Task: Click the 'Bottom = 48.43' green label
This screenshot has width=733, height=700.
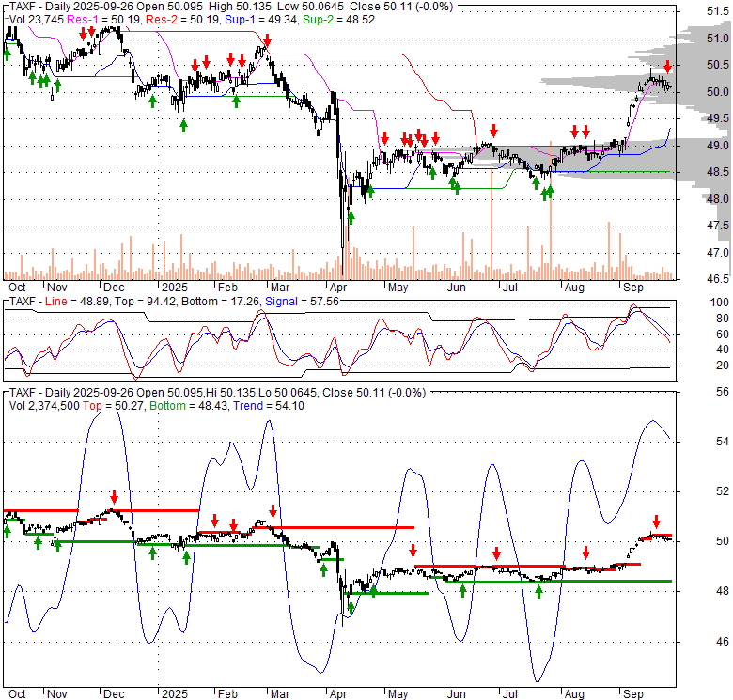Action: [x=188, y=406]
